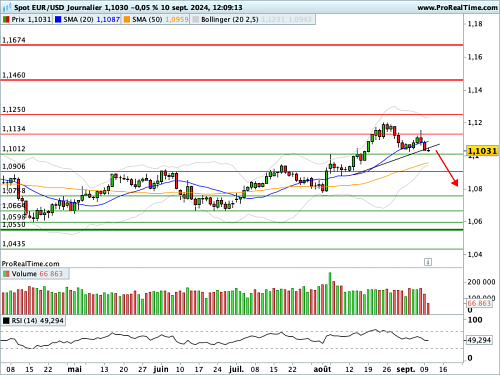
Task: Select the SMA (20) 1,1087 legend label
Action: 92,20
